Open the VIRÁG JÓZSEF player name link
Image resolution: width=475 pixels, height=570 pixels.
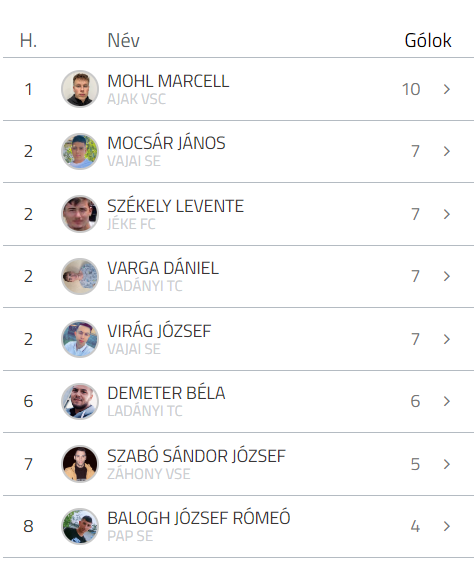click(159, 331)
